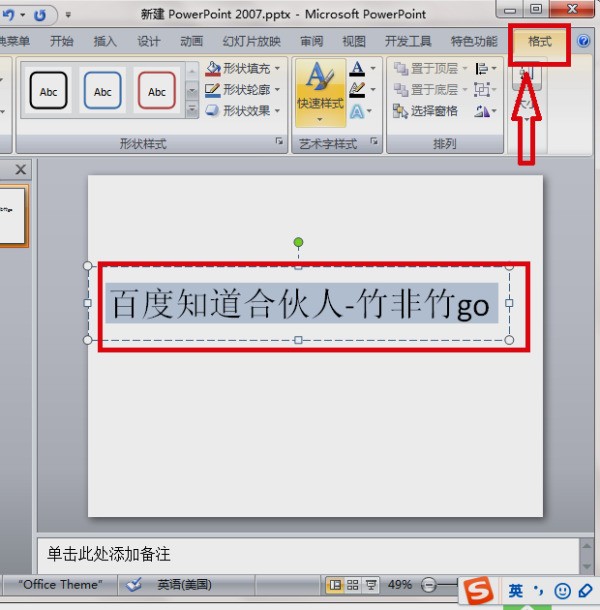Click the notes pane scroll up arrow

click(587, 546)
